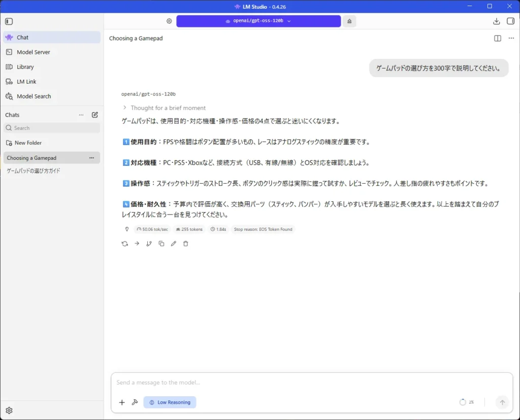Click the Choosing a Gamepad chat title header
Image resolution: width=520 pixels, height=420 pixels.
136,39
